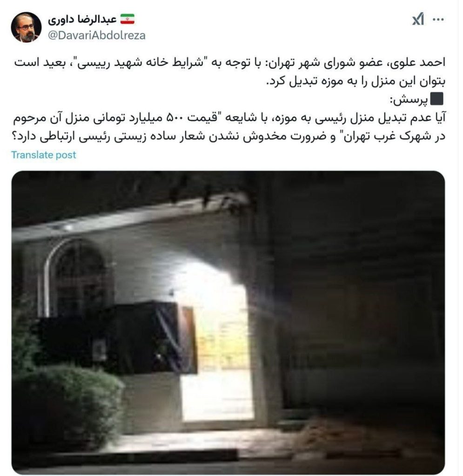Click the display name عبدالرضا داوری

tap(82, 20)
